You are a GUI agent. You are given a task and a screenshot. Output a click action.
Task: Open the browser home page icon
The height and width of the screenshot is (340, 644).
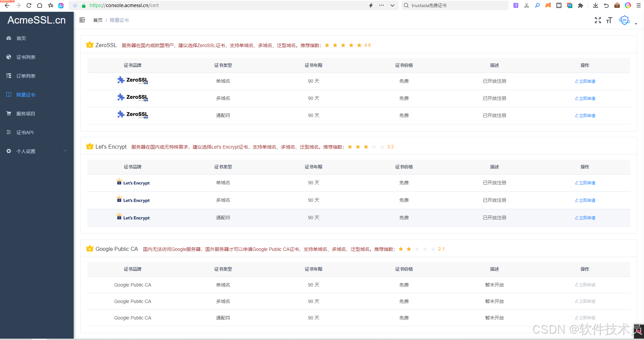click(40, 5)
